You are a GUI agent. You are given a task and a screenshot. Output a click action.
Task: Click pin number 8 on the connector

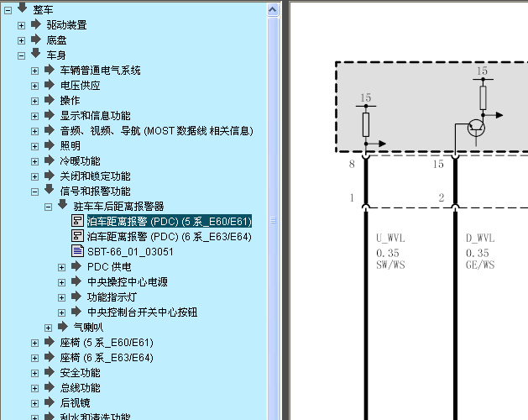pos(352,164)
